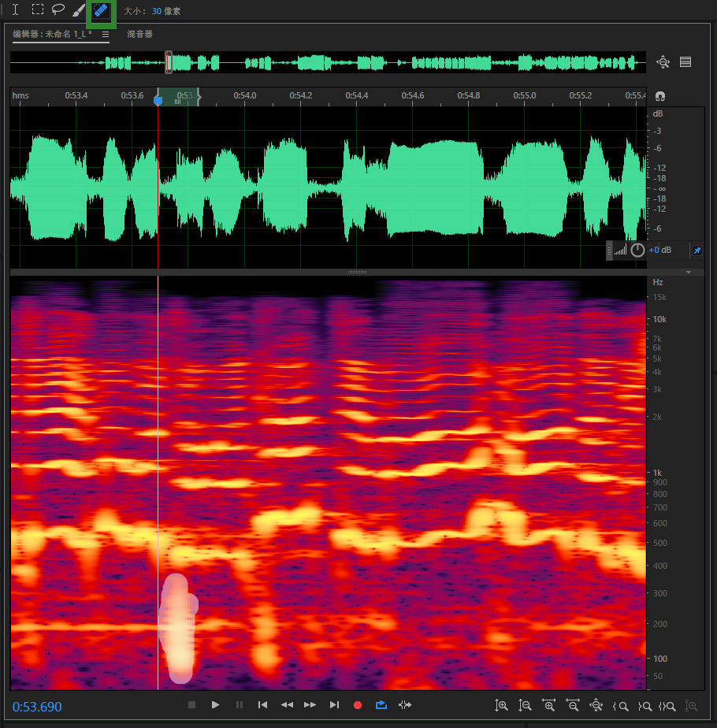Collapse spectral display using the small triangle
The height and width of the screenshot is (728, 717).
689,272
